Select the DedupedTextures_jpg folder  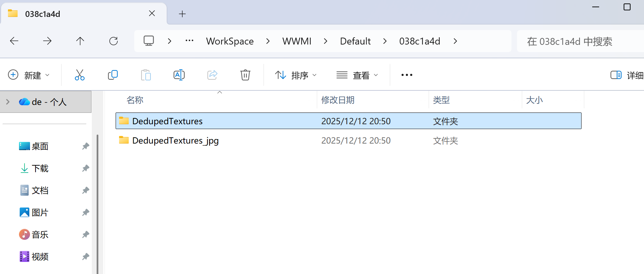coord(175,140)
